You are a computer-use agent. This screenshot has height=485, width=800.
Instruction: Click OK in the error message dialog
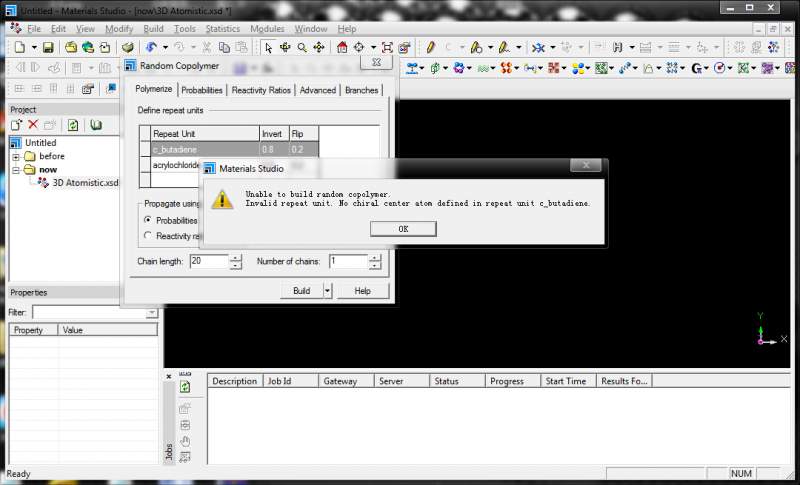click(403, 229)
